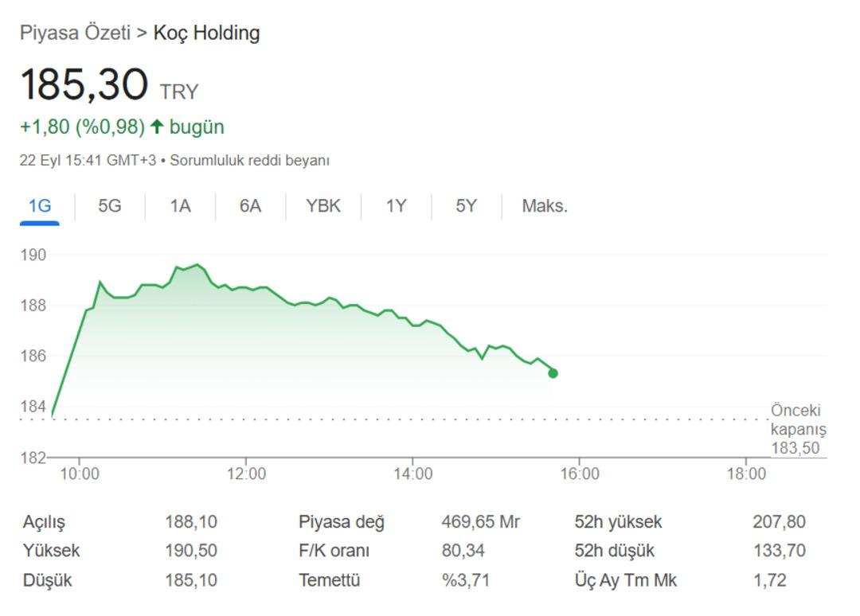Click the Piyasa değ market cap value
The image size is (860, 616).
[480, 522]
